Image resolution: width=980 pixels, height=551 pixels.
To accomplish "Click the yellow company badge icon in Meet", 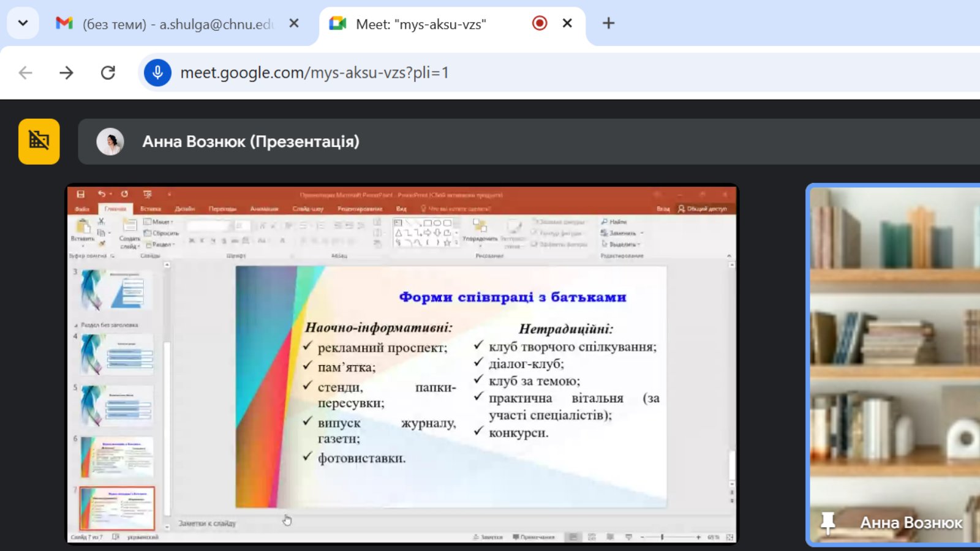I will coord(39,141).
